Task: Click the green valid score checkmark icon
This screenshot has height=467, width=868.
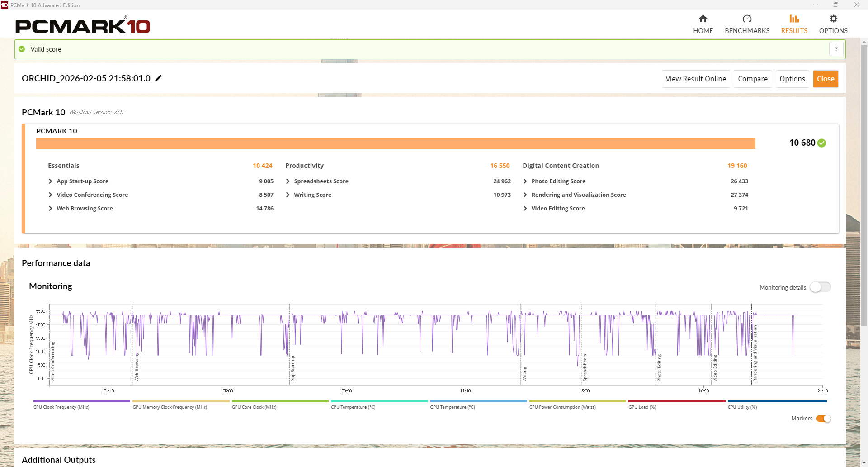Action: (22, 49)
